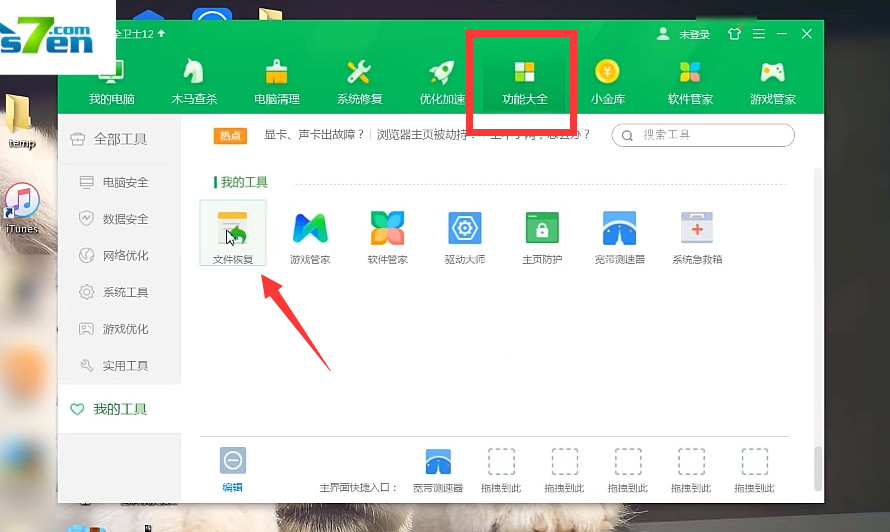Screen dimensions: 890x532
Task: Open 软件管家 in the top navigation
Action: pyautogui.click(x=690, y=83)
